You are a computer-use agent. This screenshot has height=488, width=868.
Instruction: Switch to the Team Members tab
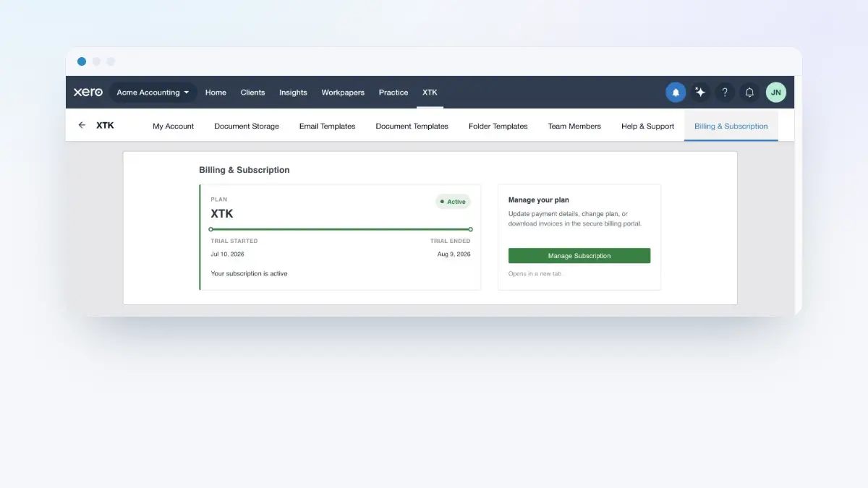tap(574, 126)
